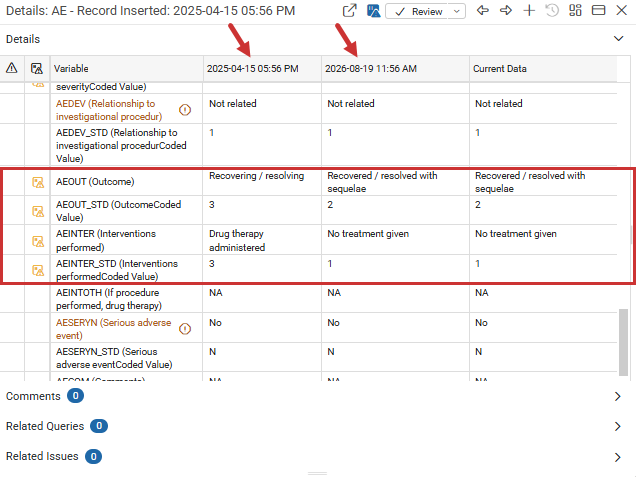Click the warning triangle column header

pyautogui.click(x=11, y=68)
